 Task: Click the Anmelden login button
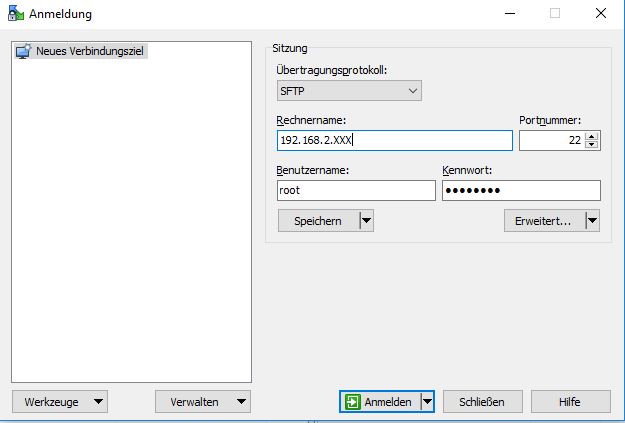point(379,401)
